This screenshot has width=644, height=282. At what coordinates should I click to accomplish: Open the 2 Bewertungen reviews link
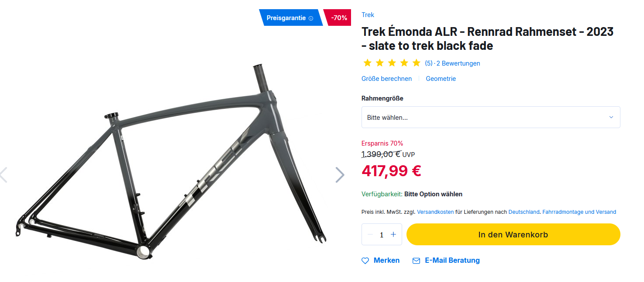tap(458, 63)
